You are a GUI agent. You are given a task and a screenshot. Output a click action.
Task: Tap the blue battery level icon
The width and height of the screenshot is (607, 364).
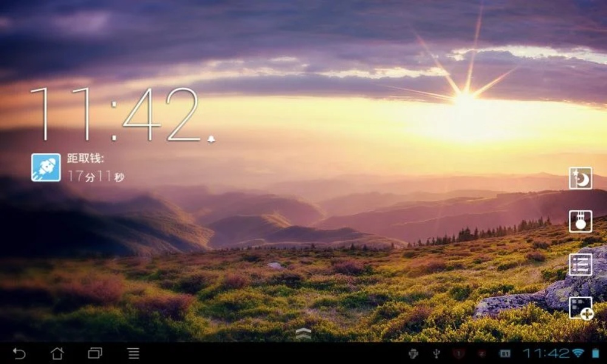595,353
